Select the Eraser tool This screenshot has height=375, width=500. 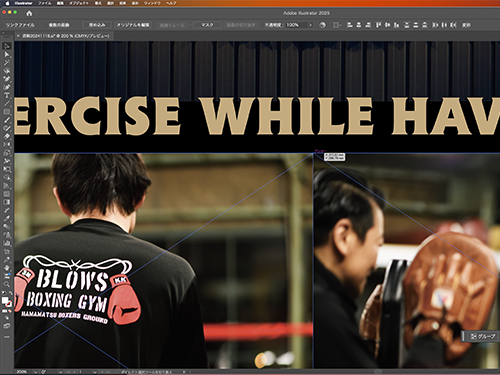7,136
